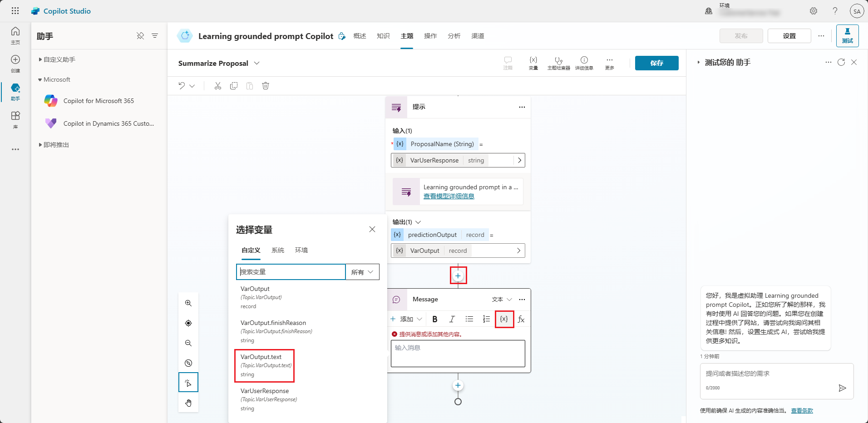Send the test chat message
This screenshot has height=423, width=868.
[x=842, y=388]
